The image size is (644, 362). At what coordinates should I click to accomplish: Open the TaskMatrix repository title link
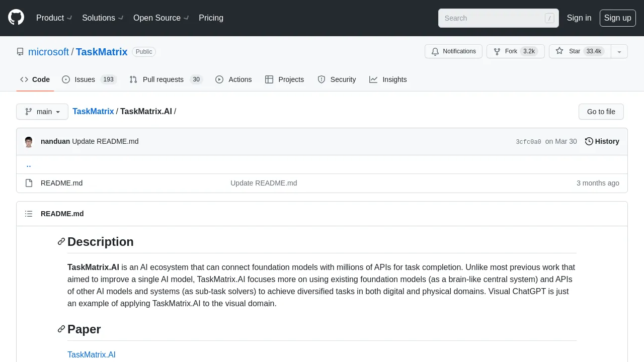pyautogui.click(x=102, y=52)
